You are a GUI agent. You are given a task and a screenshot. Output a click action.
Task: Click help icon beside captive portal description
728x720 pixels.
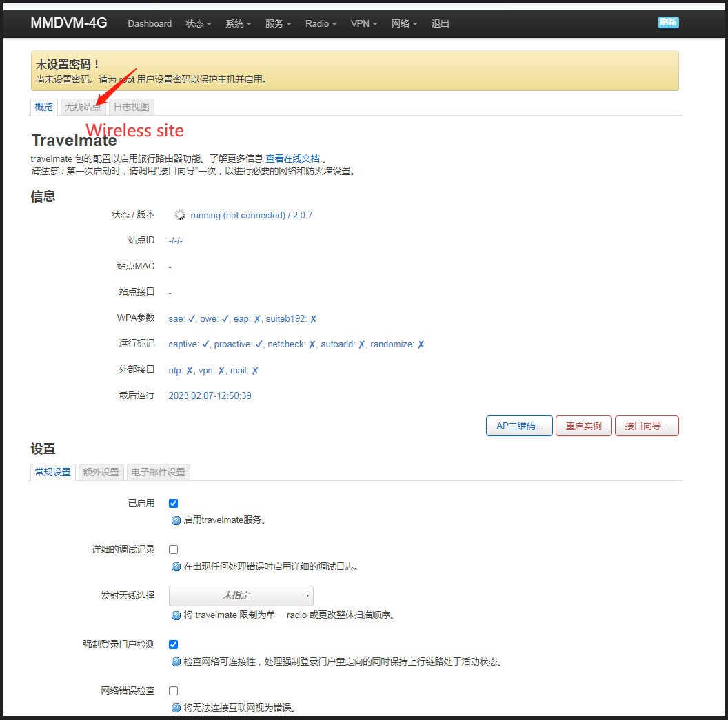click(176, 662)
